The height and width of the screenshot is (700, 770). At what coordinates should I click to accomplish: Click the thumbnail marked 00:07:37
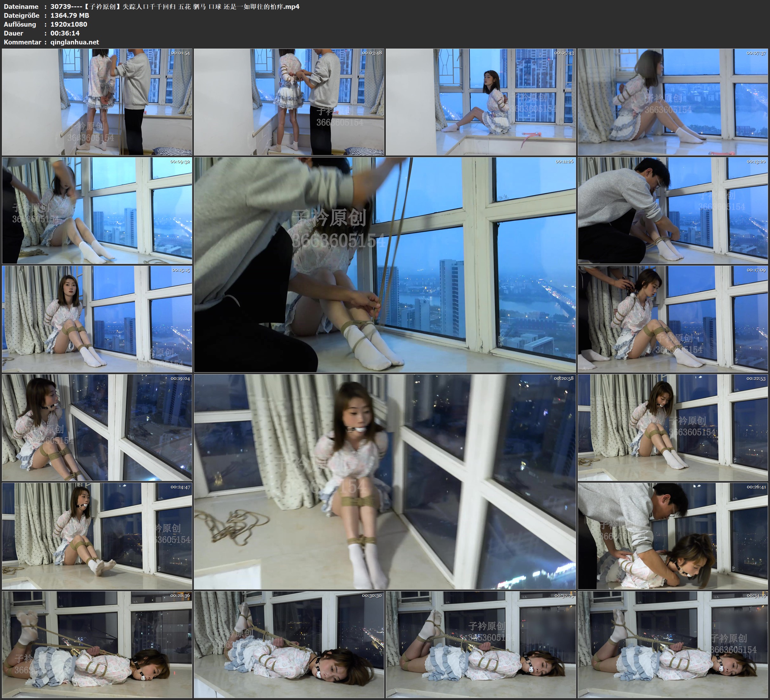pyautogui.click(x=673, y=102)
